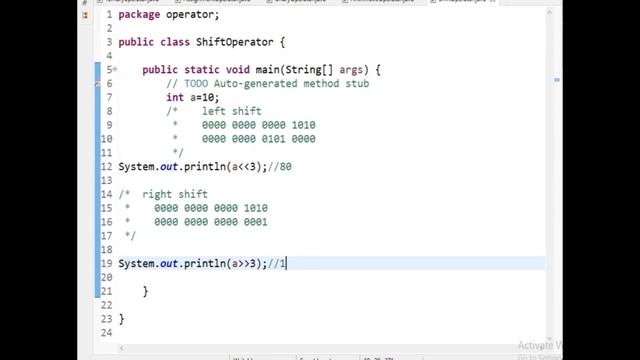Click line number 18 in the gutter

tap(107, 250)
